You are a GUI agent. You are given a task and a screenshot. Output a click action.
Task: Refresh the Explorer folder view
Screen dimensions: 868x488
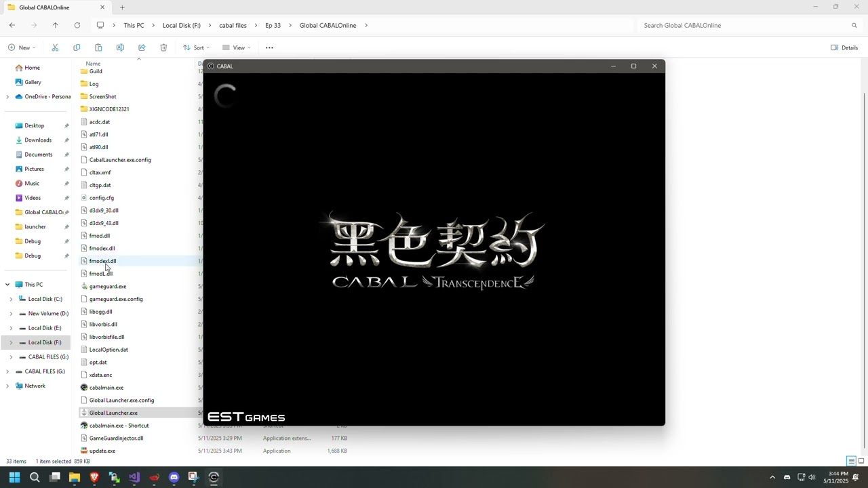click(77, 25)
